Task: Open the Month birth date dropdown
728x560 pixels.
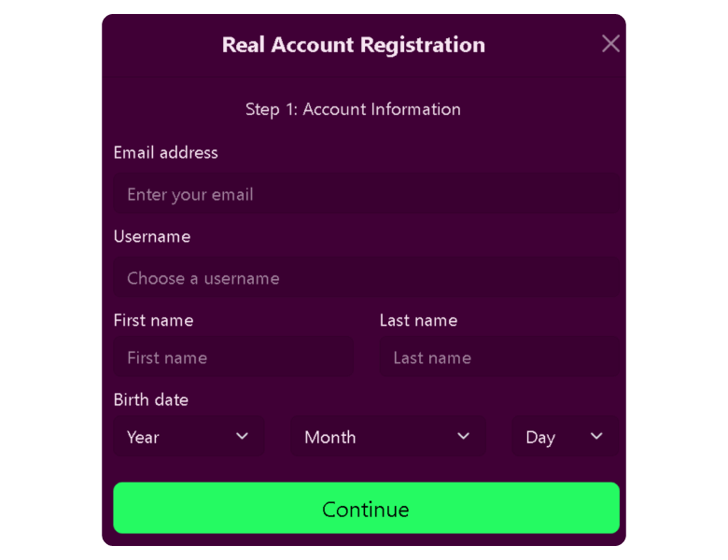Action: point(386,437)
